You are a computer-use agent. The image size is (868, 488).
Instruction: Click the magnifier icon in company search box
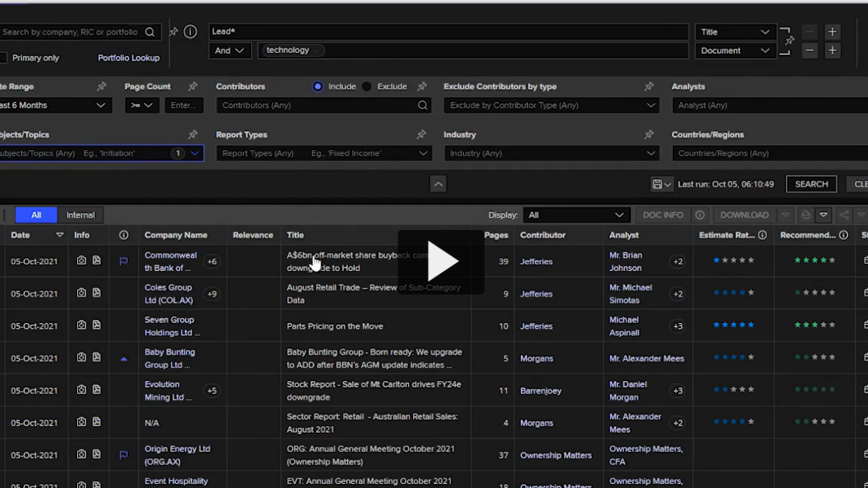pos(150,32)
